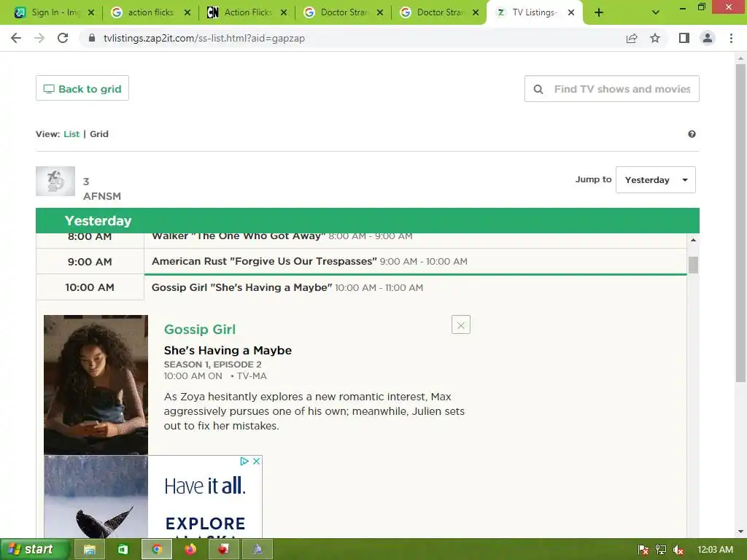
Task: Listing scrollbar up arrow
Action: click(x=693, y=240)
